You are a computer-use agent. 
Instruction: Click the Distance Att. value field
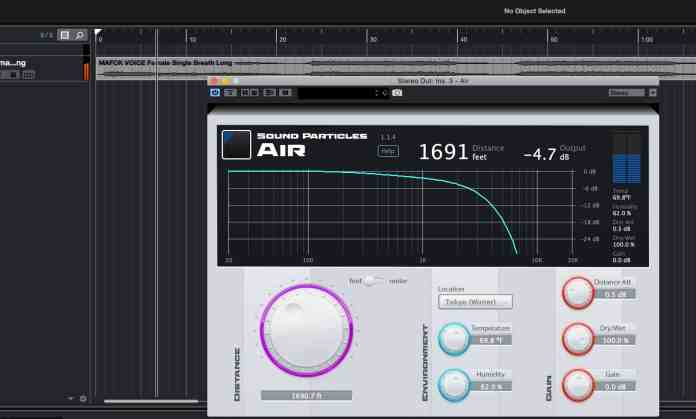[x=615, y=294]
